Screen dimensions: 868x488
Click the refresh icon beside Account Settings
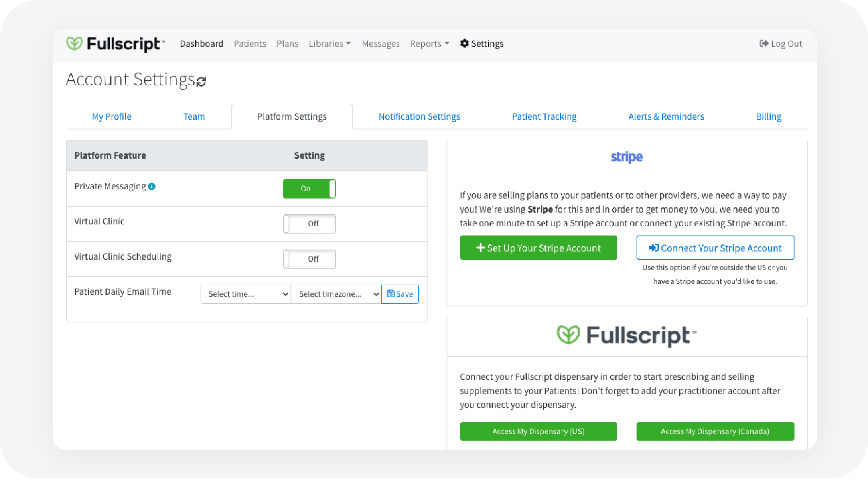tap(201, 81)
